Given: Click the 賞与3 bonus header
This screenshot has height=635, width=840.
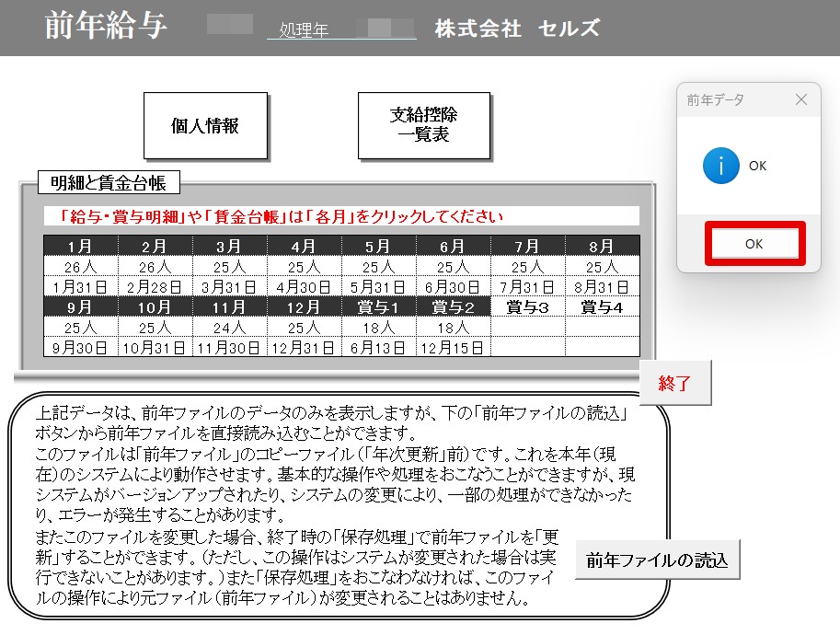Looking at the screenshot, I should pyautogui.click(x=528, y=307).
